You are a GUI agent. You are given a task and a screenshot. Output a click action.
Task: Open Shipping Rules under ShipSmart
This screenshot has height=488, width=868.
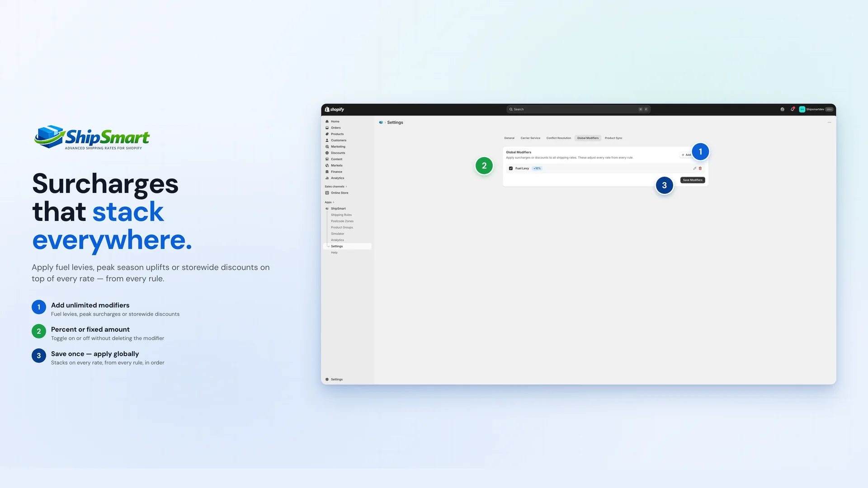click(x=341, y=215)
